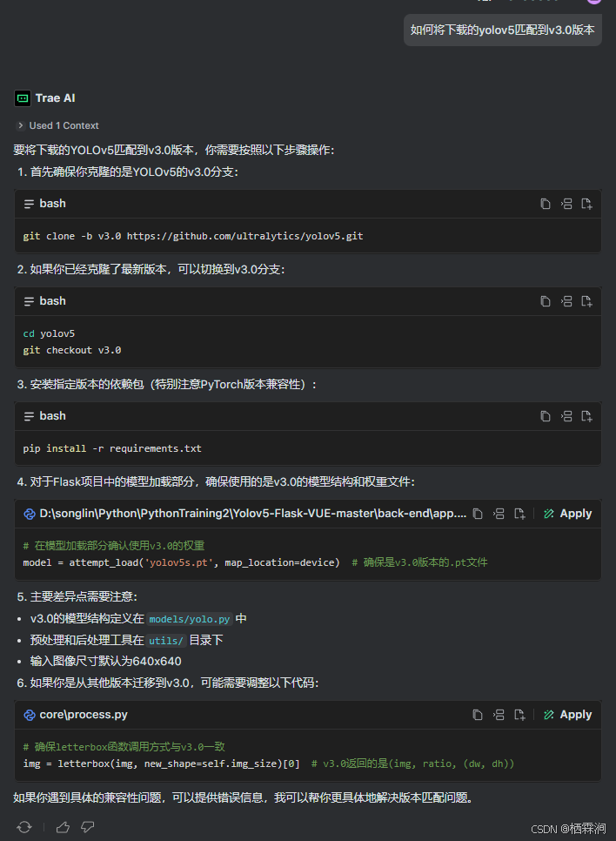Click the bash label of pip install block

coord(52,416)
